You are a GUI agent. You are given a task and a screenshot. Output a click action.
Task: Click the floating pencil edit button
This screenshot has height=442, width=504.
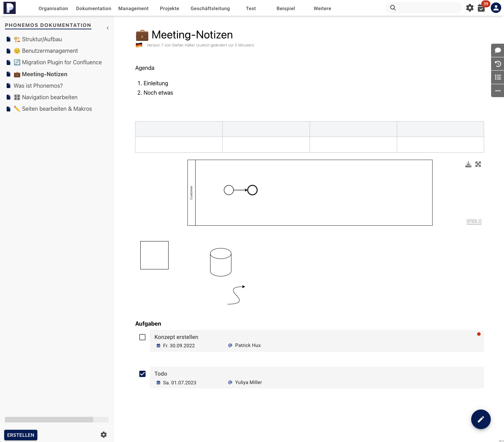tap(481, 419)
